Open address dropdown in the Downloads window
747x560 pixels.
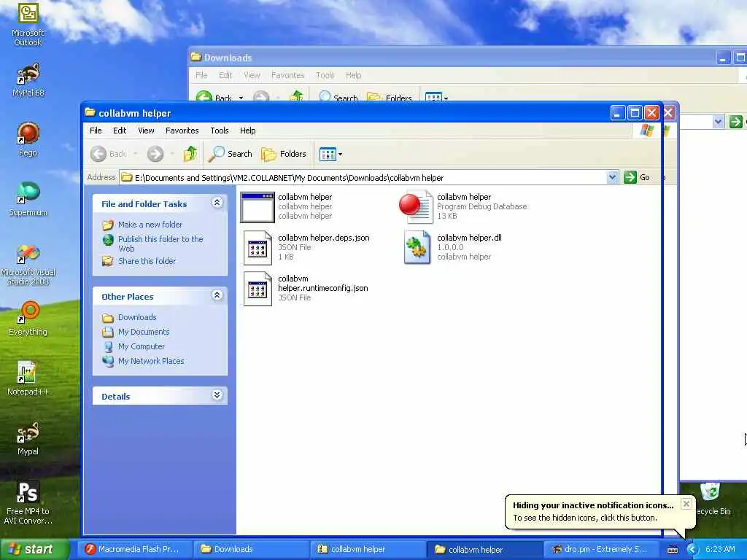coord(718,122)
